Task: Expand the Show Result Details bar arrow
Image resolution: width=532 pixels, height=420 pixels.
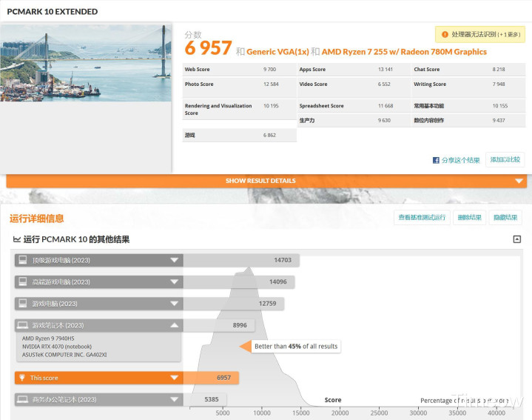Action: click(x=520, y=181)
